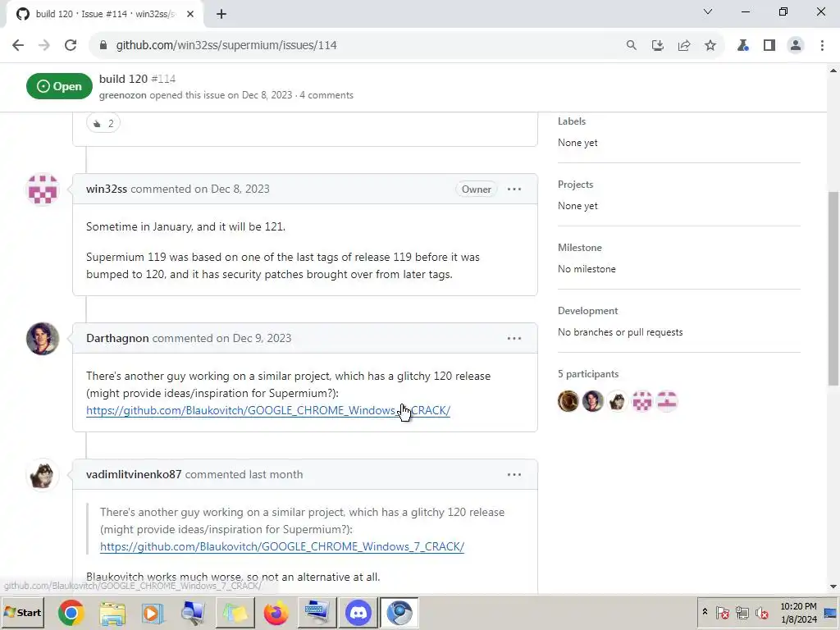Open third participant husky avatar in participants list

click(x=618, y=401)
